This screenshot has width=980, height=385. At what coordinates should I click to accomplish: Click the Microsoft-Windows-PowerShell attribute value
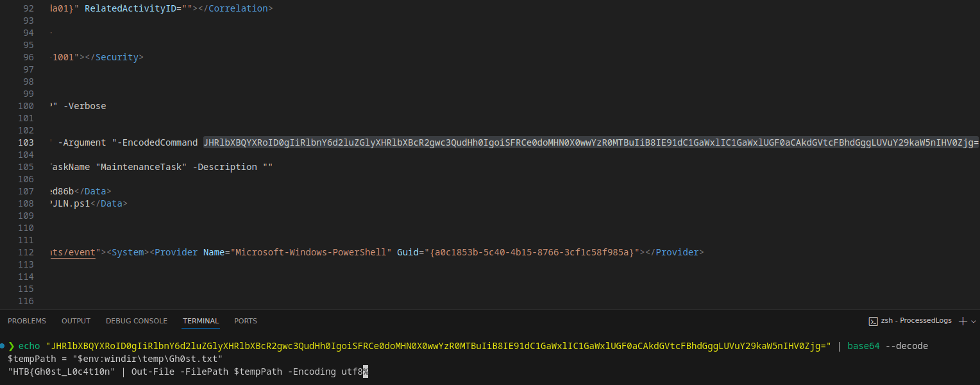pos(311,252)
